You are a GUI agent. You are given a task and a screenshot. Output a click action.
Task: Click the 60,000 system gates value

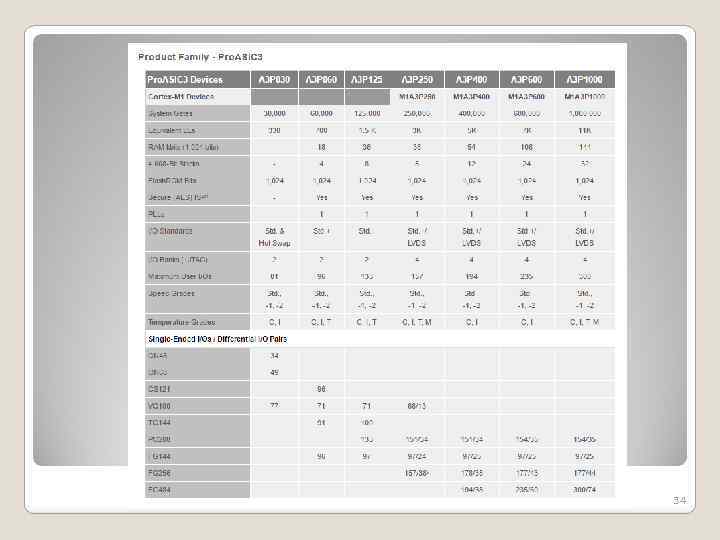coord(321,113)
